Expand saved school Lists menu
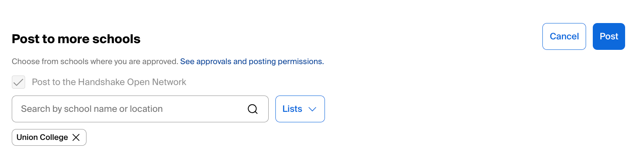 click(300, 109)
